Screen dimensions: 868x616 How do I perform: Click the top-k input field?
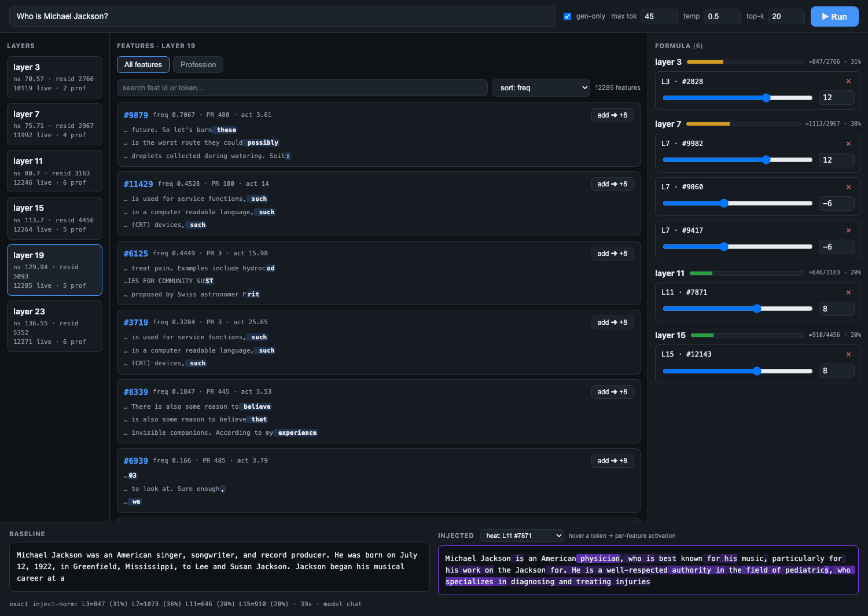(786, 16)
